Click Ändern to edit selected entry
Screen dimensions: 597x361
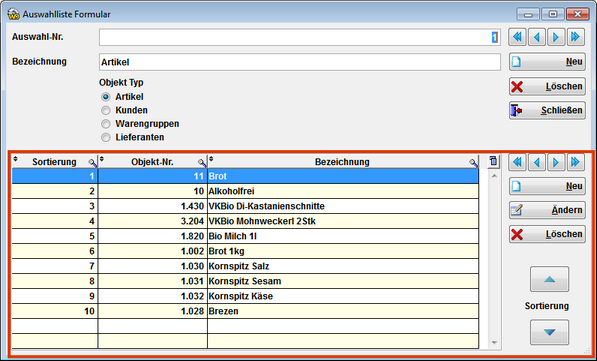tap(547, 210)
